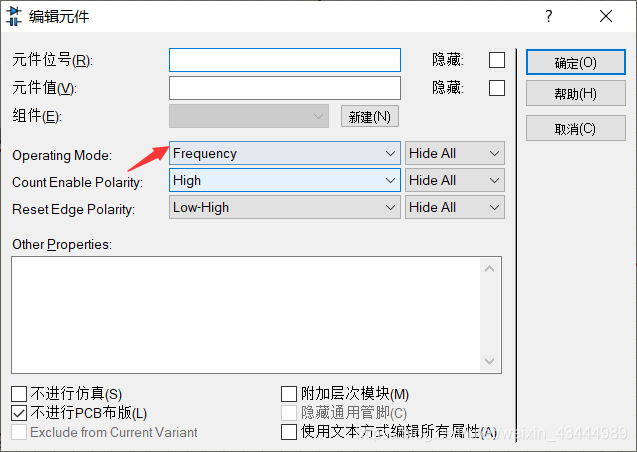Toggle the 隐藏通用管脚(C) checkbox

pos(289,413)
